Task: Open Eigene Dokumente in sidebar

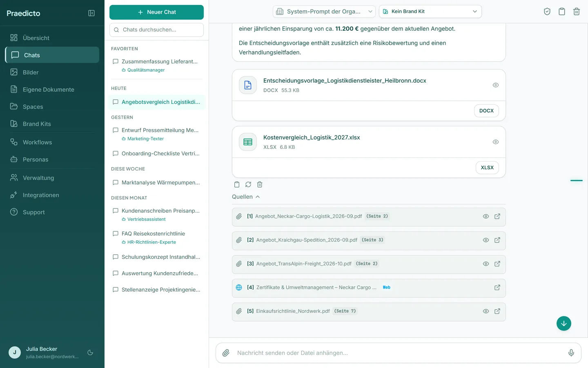Action: 52,90
